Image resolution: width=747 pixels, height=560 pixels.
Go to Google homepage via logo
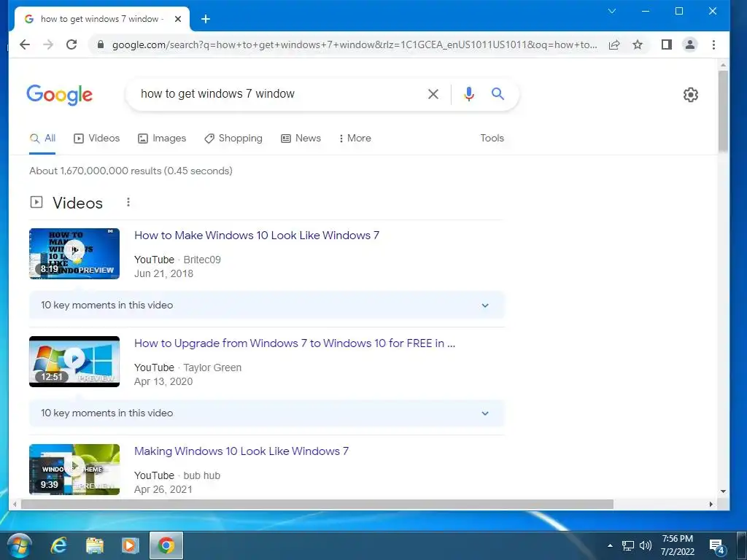(60, 95)
